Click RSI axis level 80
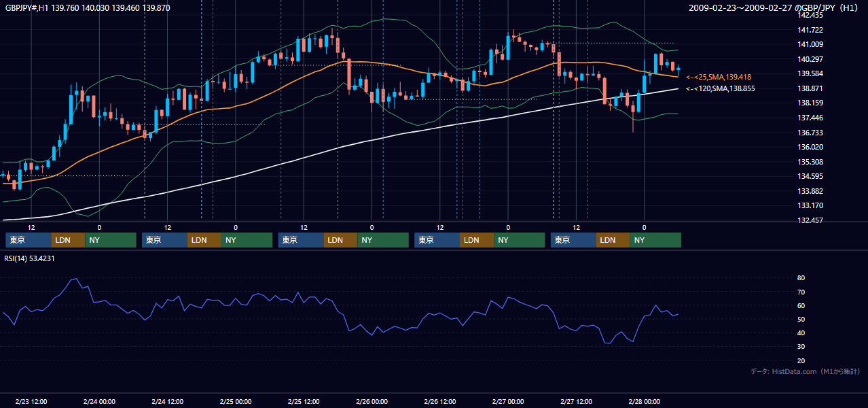868x408 pixels. tap(801, 278)
